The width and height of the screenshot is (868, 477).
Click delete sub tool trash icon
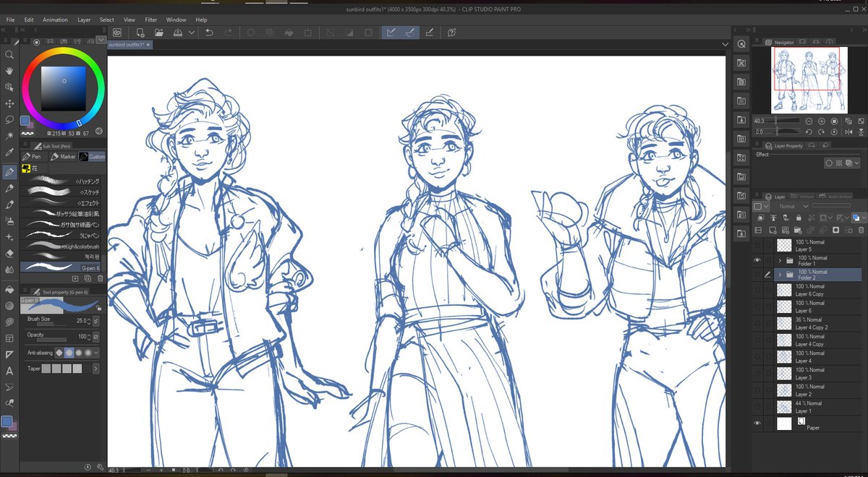tap(100, 278)
